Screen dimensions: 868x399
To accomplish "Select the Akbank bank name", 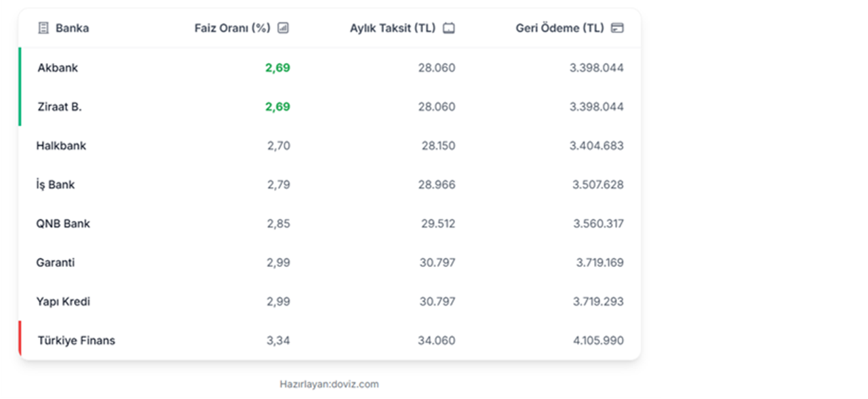I will 58,68.
